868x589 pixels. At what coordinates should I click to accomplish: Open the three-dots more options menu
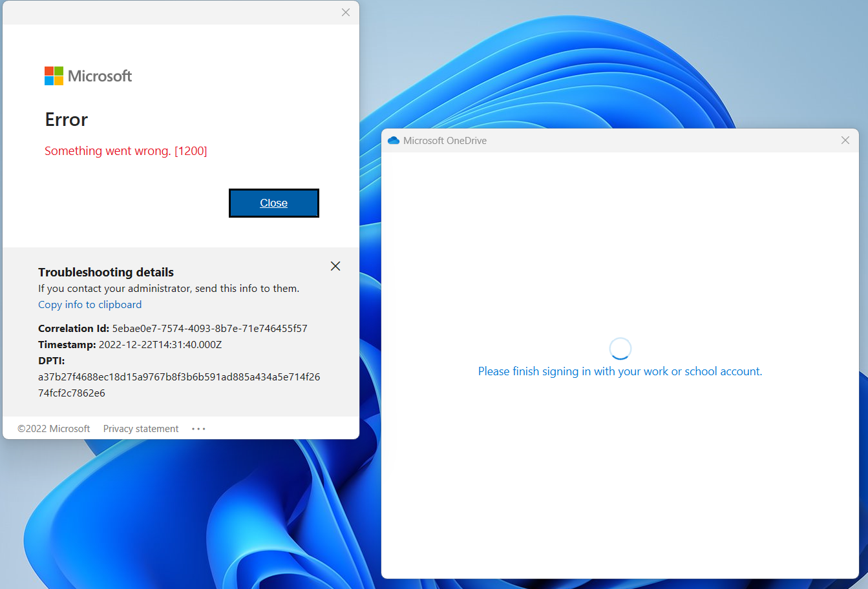point(198,429)
